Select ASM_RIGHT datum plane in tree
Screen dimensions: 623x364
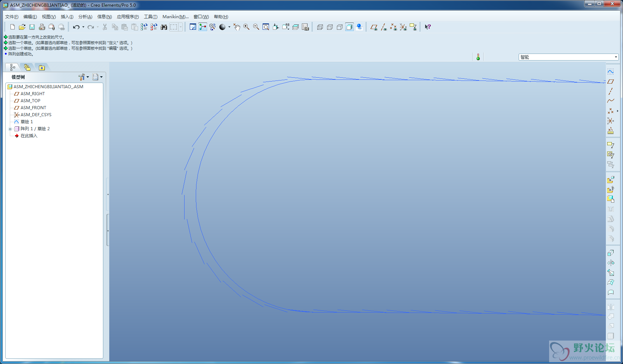[33, 94]
